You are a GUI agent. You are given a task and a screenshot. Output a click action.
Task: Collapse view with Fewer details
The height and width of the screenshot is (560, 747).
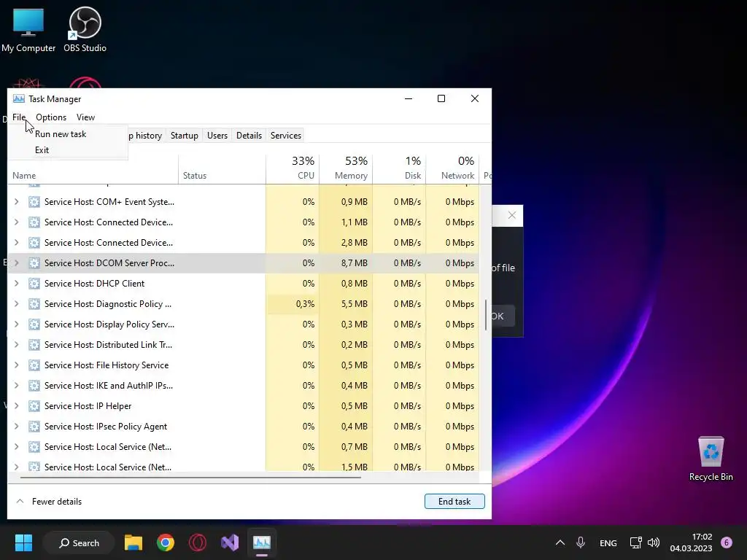(x=49, y=502)
